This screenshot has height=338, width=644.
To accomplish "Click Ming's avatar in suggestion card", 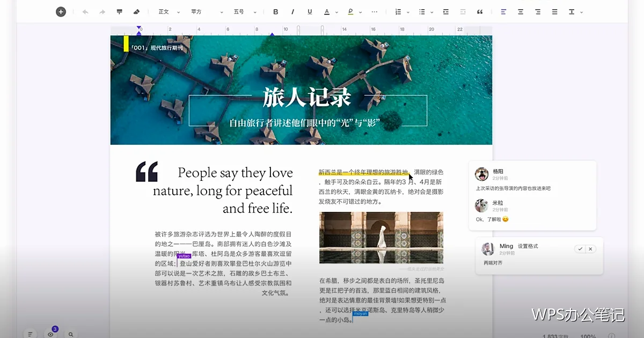I will 488,249.
